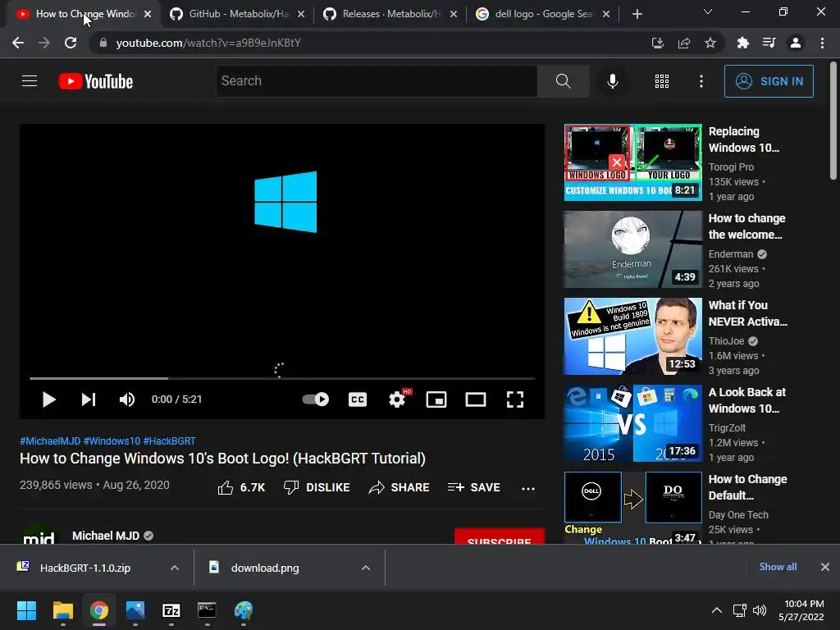Subscribe to Michael MJD
This screenshot has width=840, height=630.
500,536
